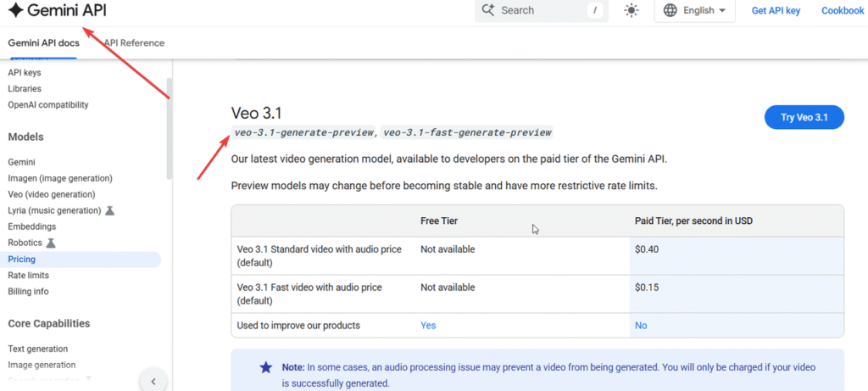The width and height of the screenshot is (868, 391).
Task: Click the flask icon next to Robotics
Action: pyautogui.click(x=51, y=243)
